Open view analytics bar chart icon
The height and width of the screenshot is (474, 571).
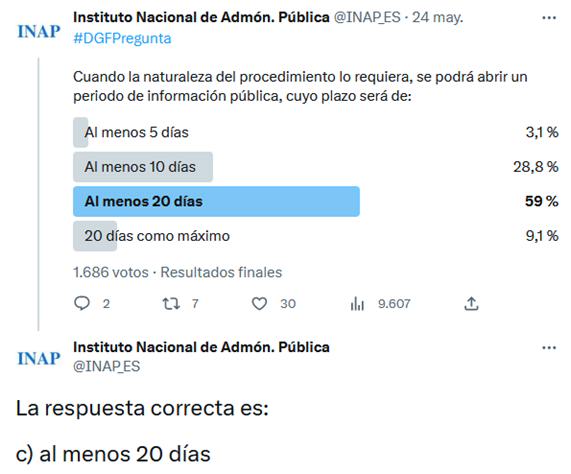[357, 304]
